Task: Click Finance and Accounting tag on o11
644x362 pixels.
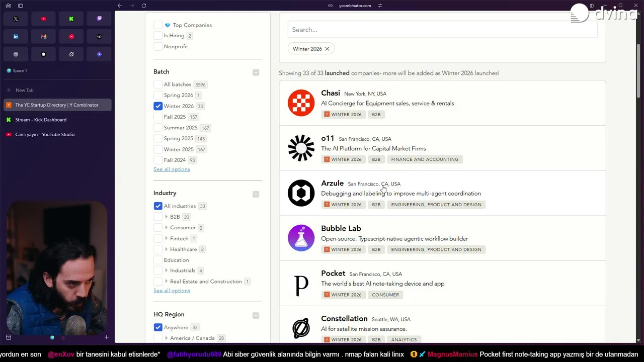Action: [x=425, y=159]
